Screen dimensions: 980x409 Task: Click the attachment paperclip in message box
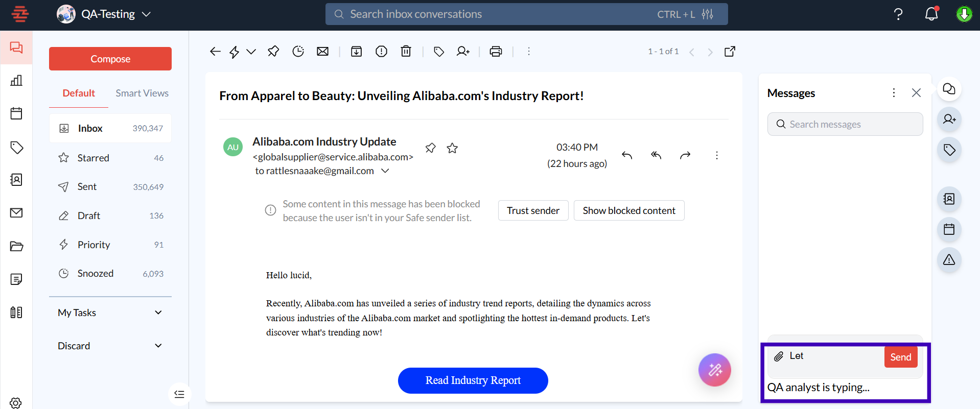click(779, 356)
